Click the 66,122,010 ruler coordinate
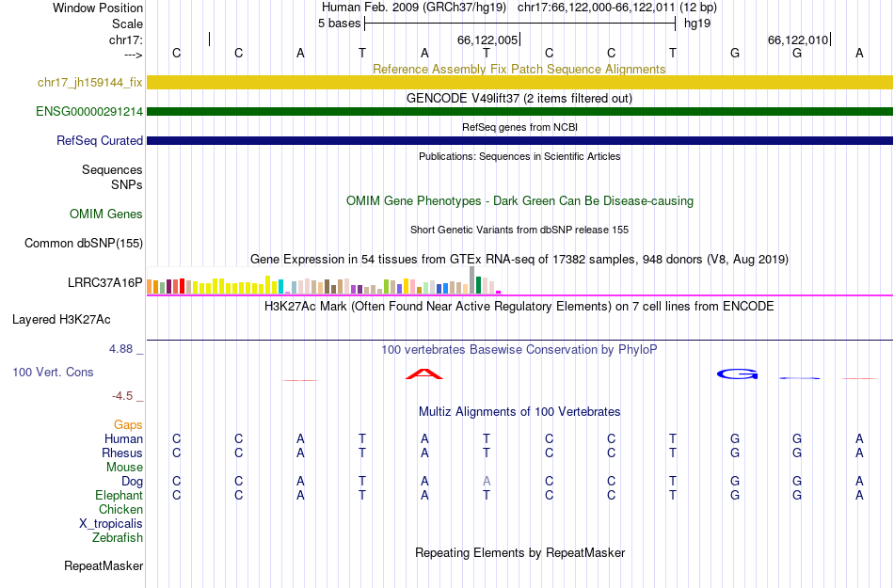Image resolution: width=894 pixels, height=588 pixels. coord(798,40)
